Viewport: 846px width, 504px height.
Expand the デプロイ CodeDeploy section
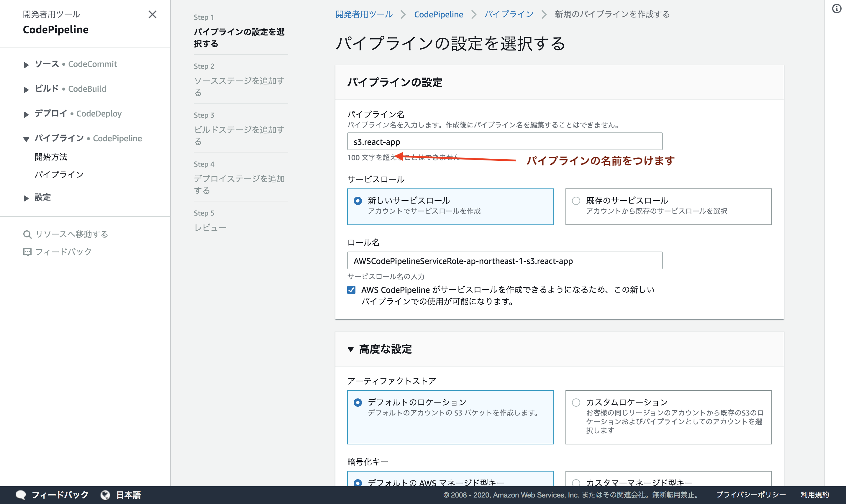click(26, 114)
